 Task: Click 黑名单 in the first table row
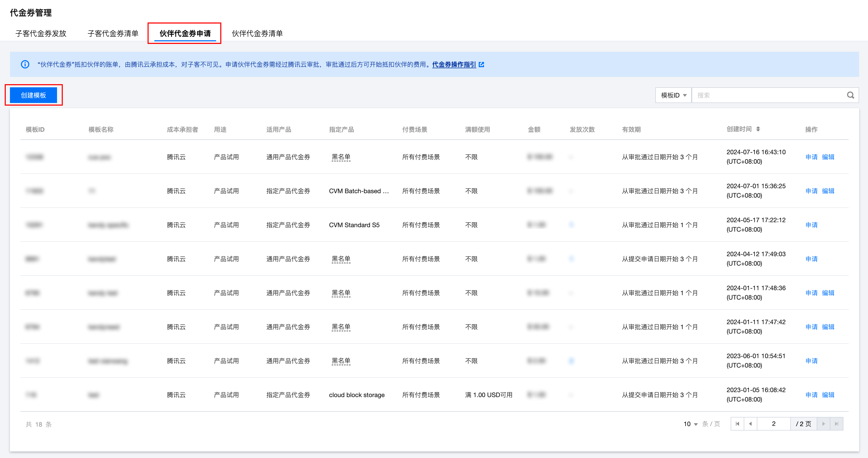point(341,157)
